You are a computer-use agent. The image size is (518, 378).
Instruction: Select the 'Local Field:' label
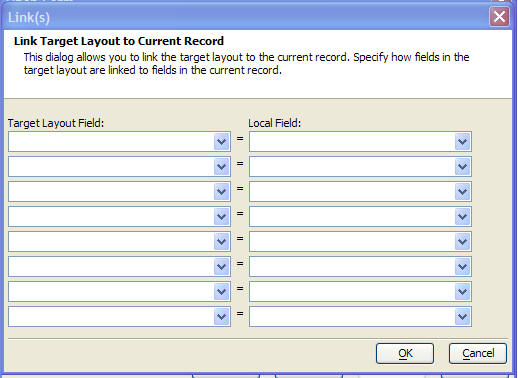(x=275, y=123)
